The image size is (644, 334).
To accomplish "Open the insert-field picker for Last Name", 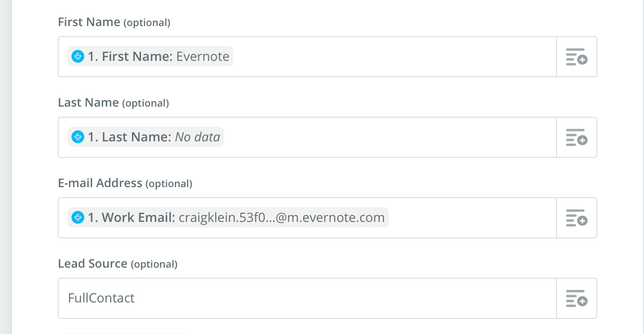I will (577, 137).
